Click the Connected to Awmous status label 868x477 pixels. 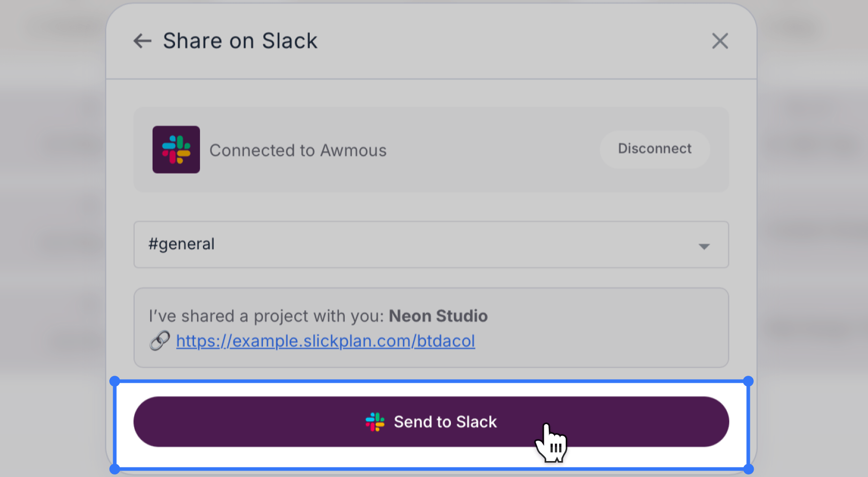(298, 150)
